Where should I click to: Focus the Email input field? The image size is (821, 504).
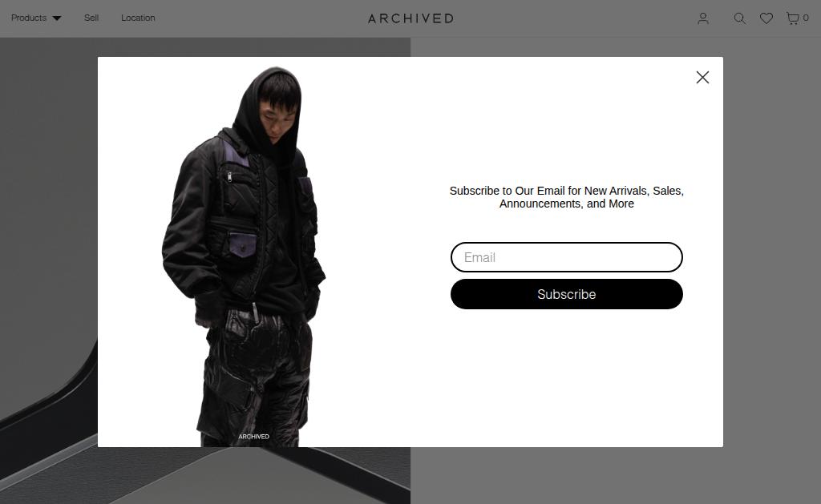[567, 257]
